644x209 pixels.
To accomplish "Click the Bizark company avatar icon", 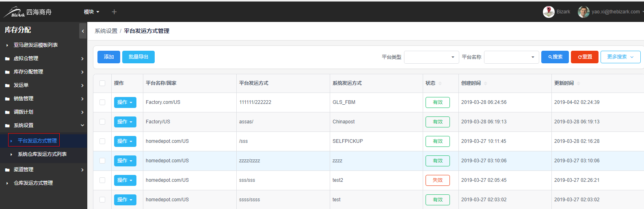I will pyautogui.click(x=549, y=12).
